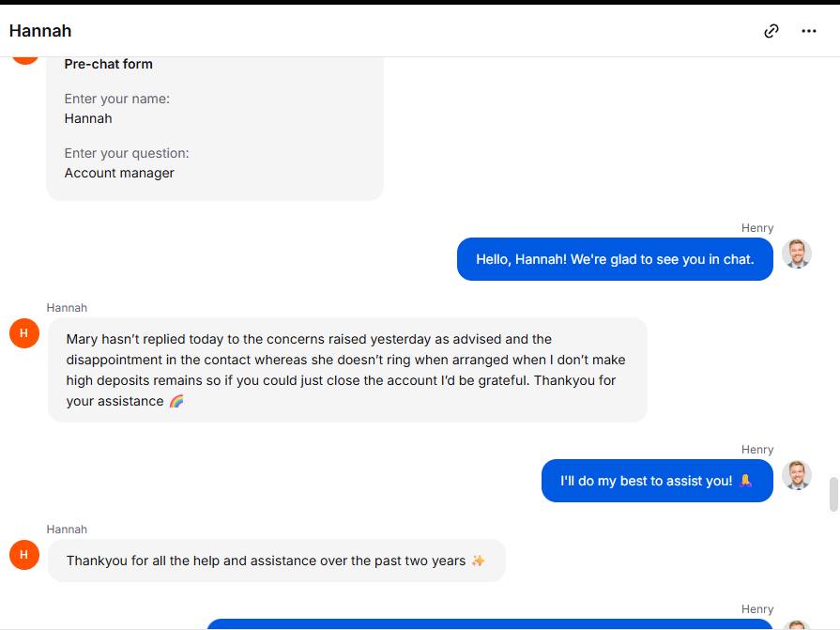This screenshot has width=840, height=630.
Task: Click the copy chat link icon
Action: click(771, 31)
